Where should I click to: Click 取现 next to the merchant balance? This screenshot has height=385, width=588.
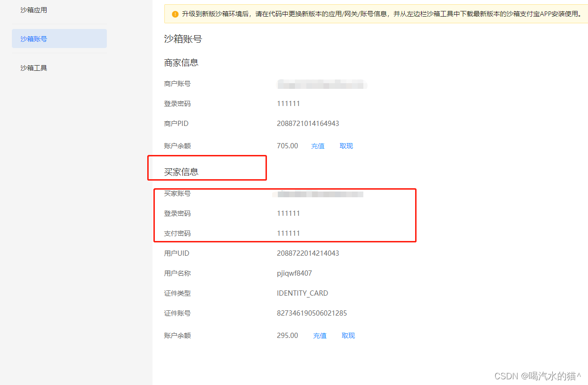point(346,146)
